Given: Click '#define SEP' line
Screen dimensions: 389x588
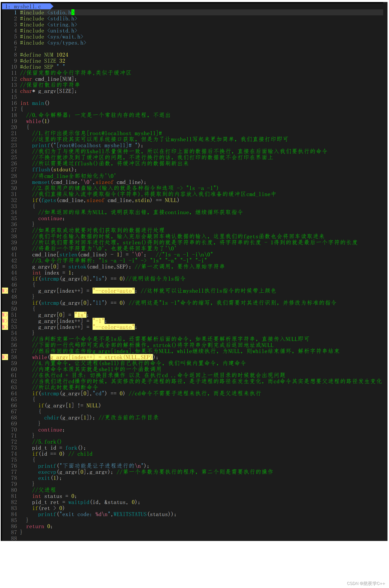Looking at the screenshot, I should [43, 67].
